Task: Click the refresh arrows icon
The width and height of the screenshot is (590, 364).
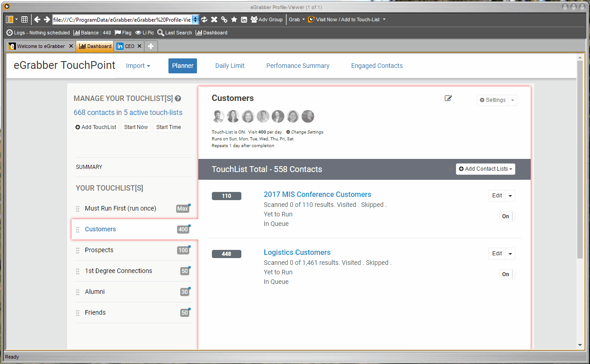Action: pyautogui.click(x=204, y=19)
